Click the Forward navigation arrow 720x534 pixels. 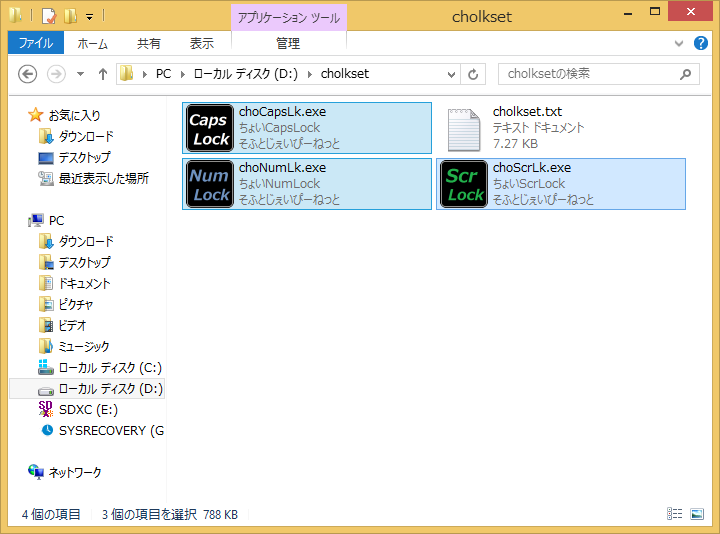coord(56,74)
